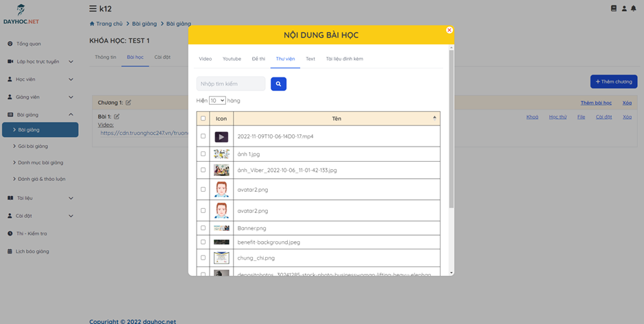Check the box for ảnh 1.jpg
The image size is (644, 324).
[x=203, y=154]
